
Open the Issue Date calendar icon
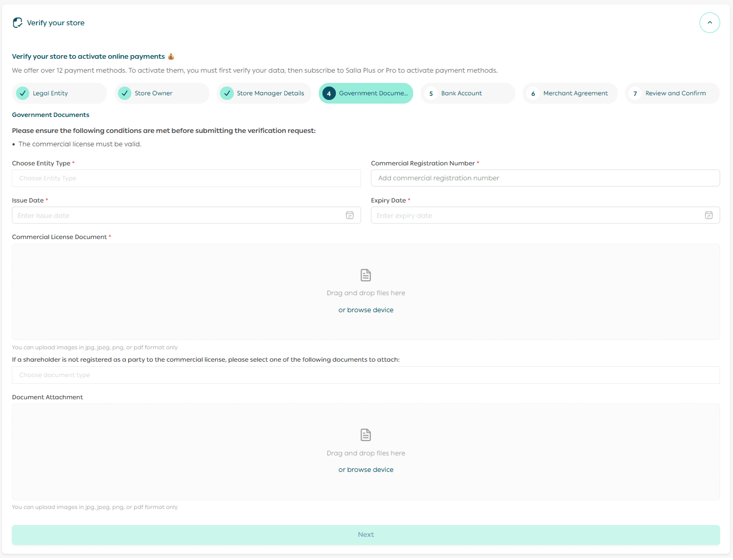pyautogui.click(x=350, y=215)
